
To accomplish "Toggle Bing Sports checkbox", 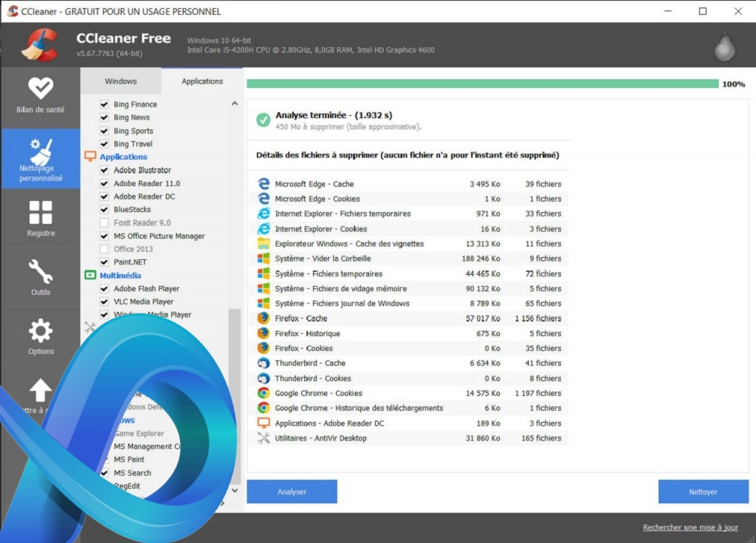I will point(104,131).
